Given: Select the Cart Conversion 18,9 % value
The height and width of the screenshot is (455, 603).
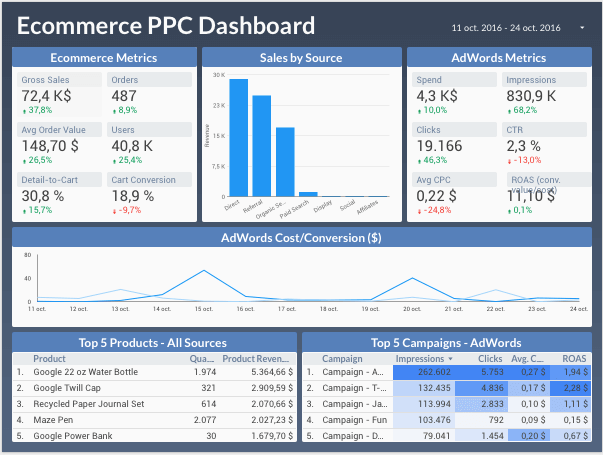Looking at the screenshot, I should click(133, 196).
